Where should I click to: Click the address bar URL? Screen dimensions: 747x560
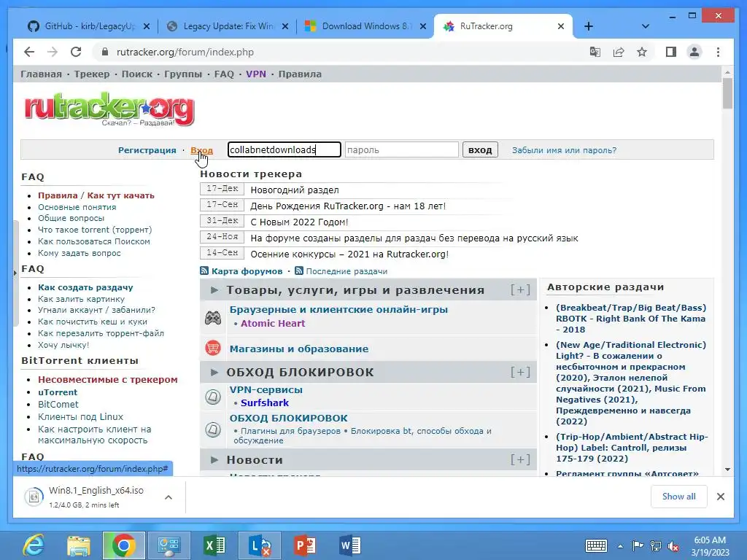click(185, 52)
